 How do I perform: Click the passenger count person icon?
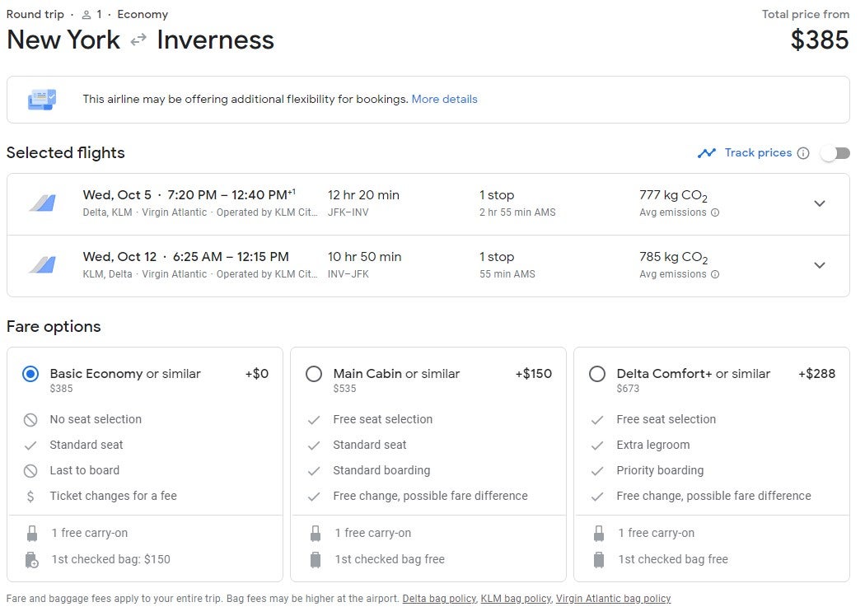[x=86, y=15]
